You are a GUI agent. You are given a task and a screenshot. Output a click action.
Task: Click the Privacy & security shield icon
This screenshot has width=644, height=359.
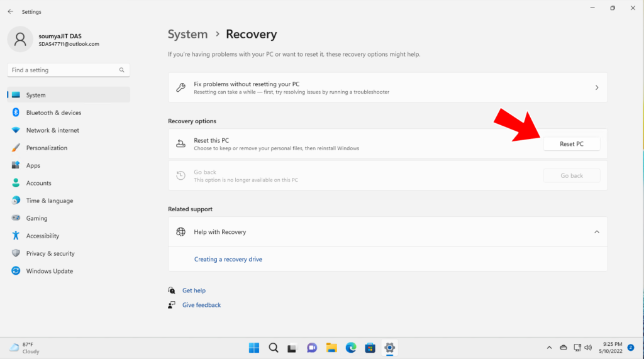[x=16, y=253]
